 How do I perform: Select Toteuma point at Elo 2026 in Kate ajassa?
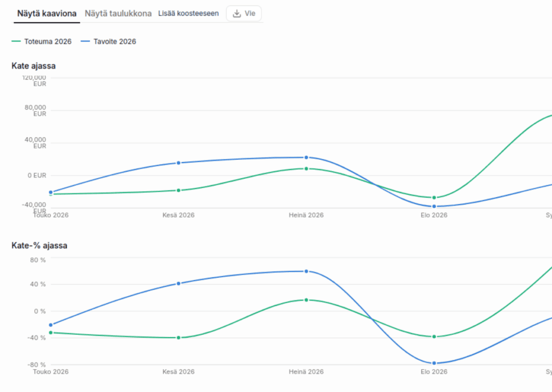click(434, 198)
